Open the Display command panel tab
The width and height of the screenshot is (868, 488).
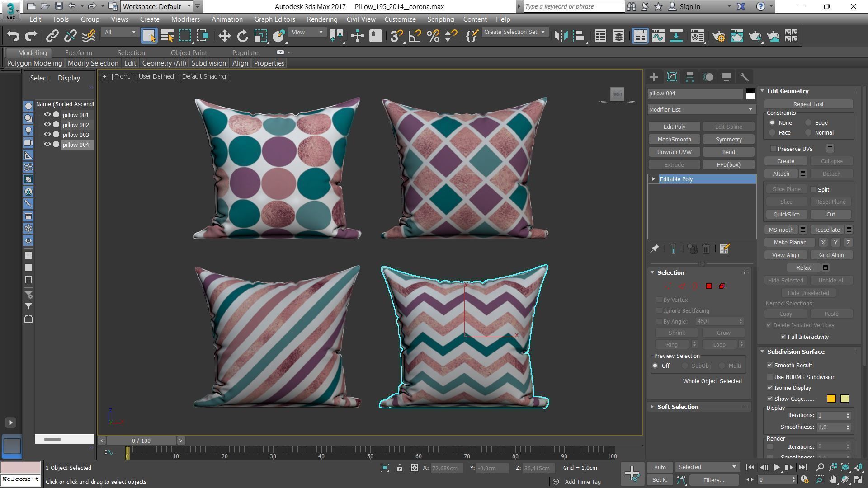click(726, 77)
